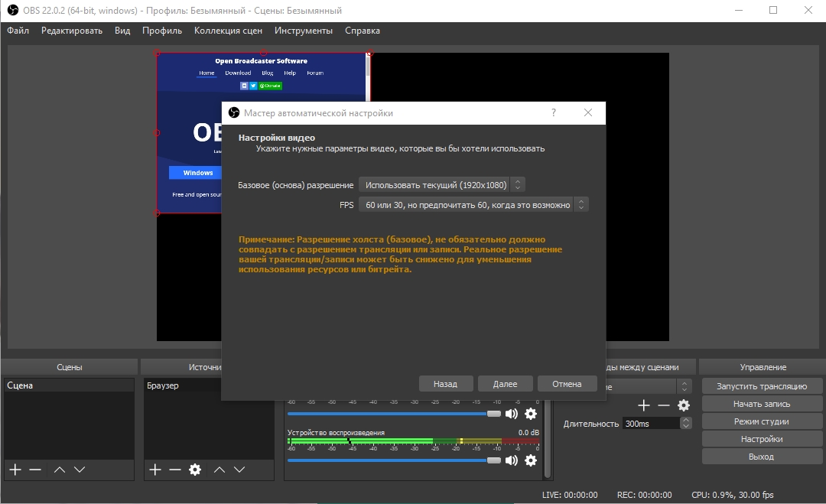Click OBS logo in main window title bar
Screen dimensions: 826x504
(x=13, y=11)
